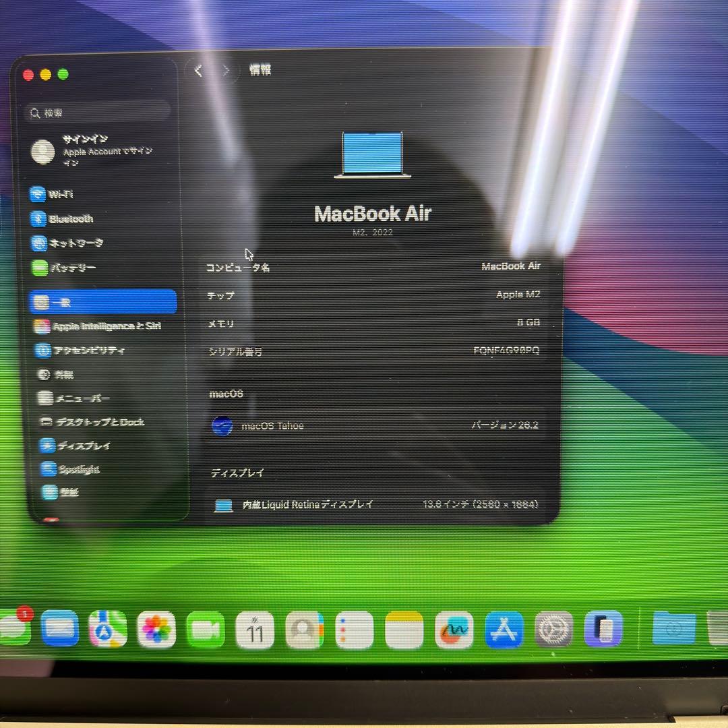View バッテリー (Battery) settings
Image resolution: width=728 pixels, height=728 pixels.
[74, 268]
